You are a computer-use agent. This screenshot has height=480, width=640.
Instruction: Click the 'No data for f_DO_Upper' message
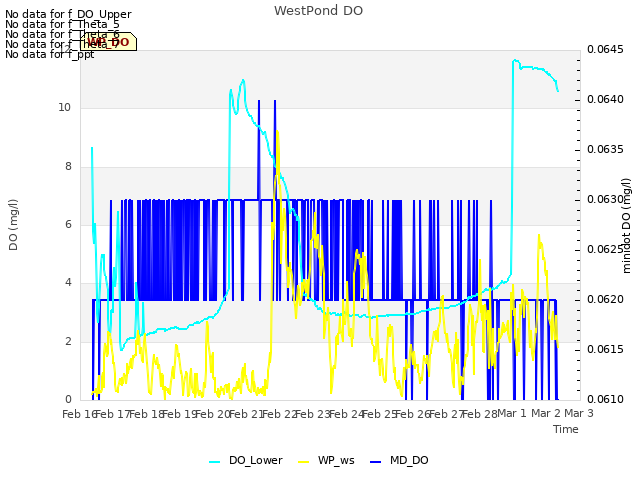tap(68, 14)
